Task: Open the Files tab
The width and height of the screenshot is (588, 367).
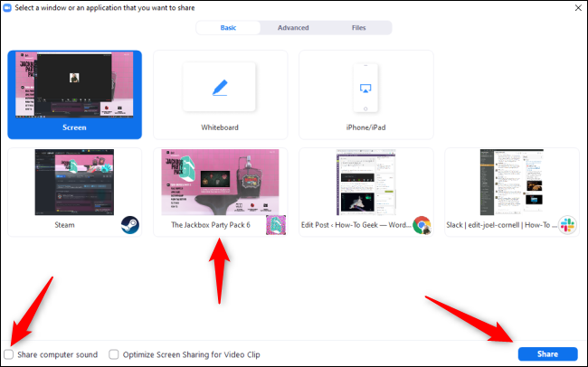Action: coord(359,28)
